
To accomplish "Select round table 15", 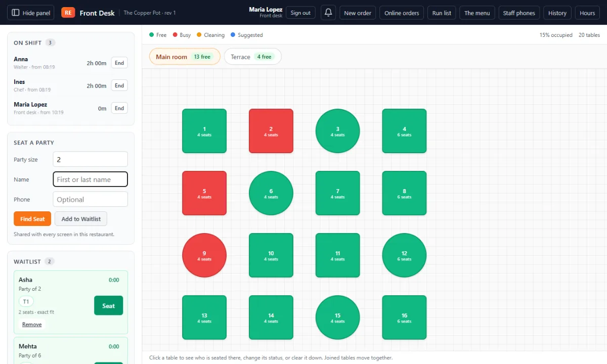I will 338,317.
